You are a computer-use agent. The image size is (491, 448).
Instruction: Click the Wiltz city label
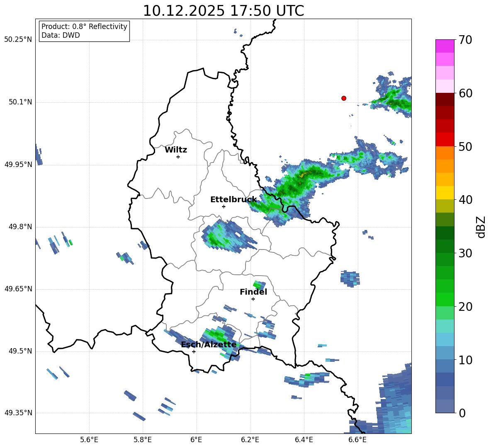point(176,150)
